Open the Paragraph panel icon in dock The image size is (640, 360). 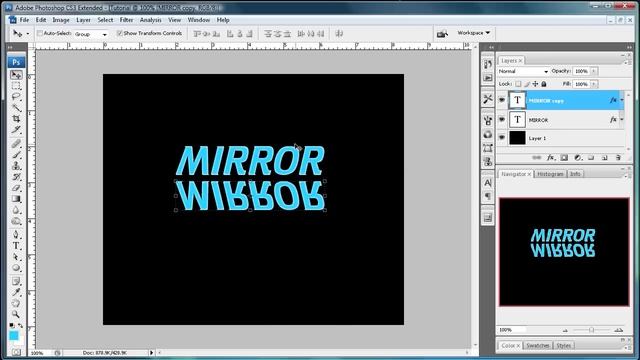[x=488, y=197]
